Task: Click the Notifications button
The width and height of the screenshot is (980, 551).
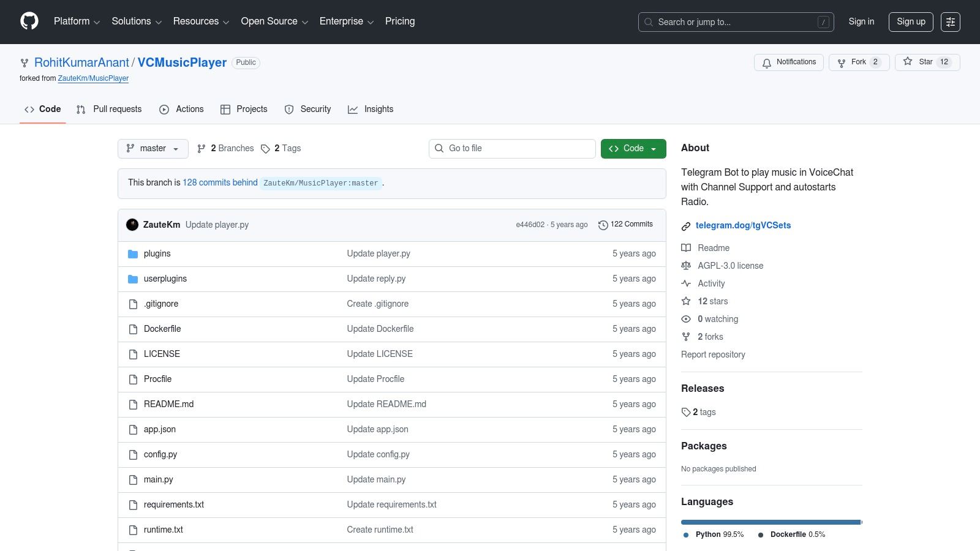Action: [x=789, y=62]
